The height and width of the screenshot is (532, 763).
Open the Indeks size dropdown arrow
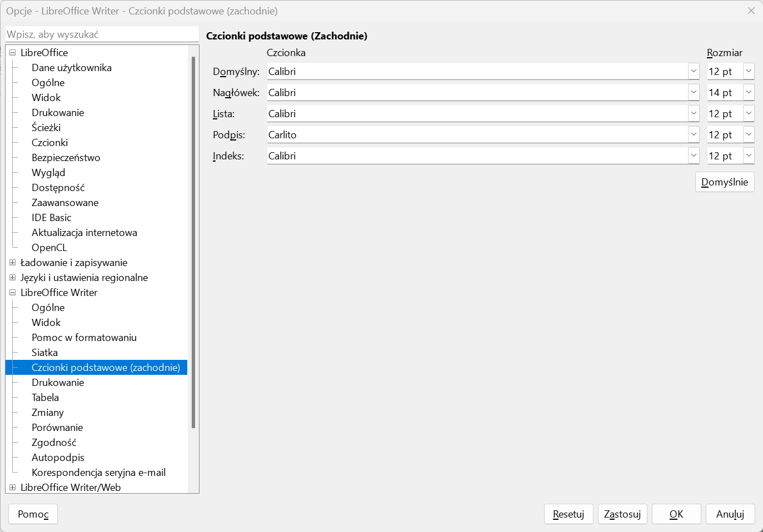[x=749, y=155]
